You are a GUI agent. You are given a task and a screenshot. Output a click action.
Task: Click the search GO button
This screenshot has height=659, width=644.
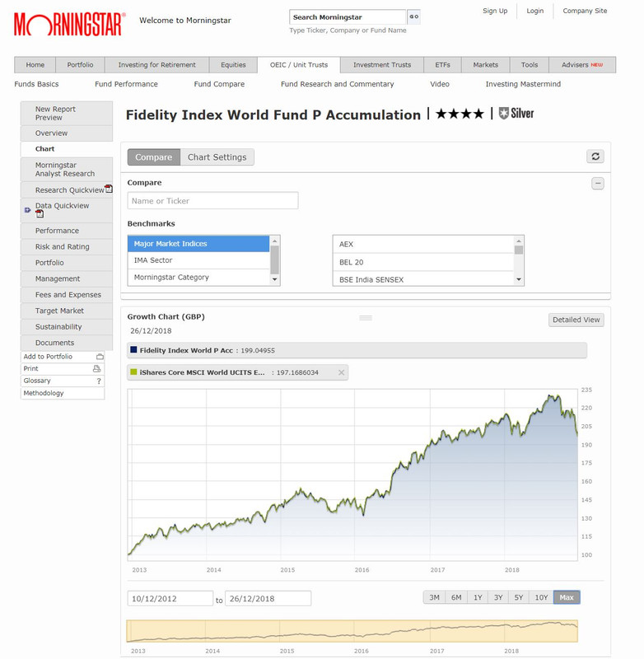413,16
